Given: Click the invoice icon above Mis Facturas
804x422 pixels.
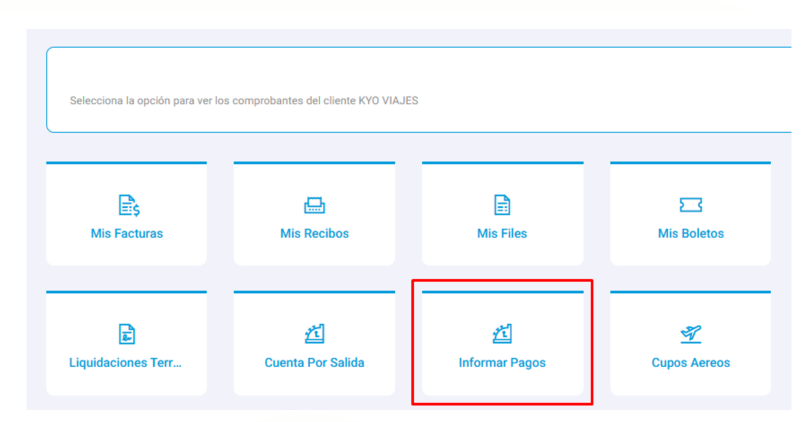Looking at the screenshot, I should tap(127, 205).
